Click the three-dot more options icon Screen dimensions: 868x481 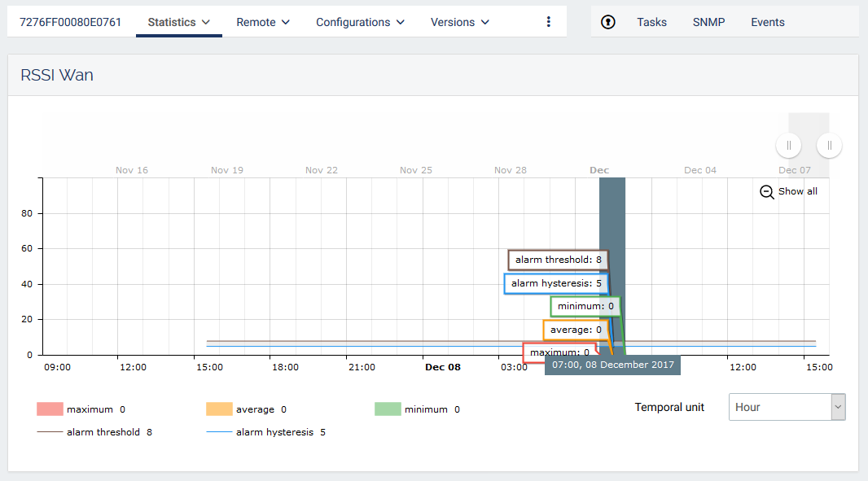pos(548,22)
